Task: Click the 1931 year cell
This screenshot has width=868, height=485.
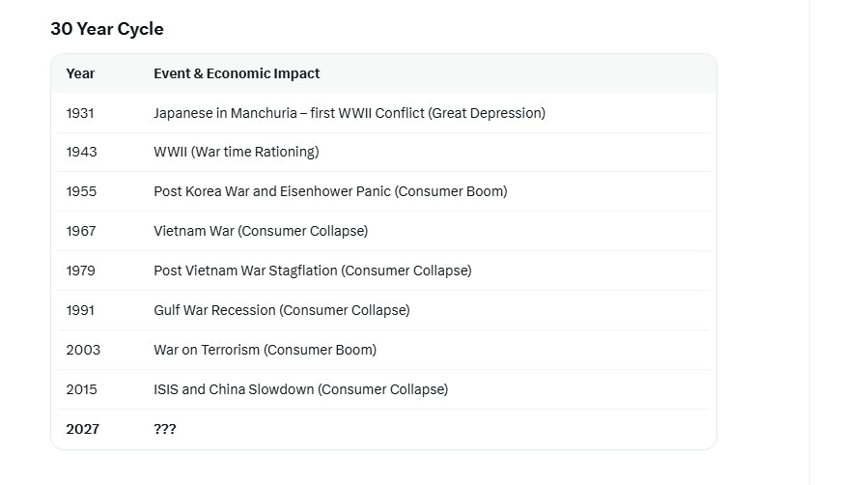Action: click(80, 113)
